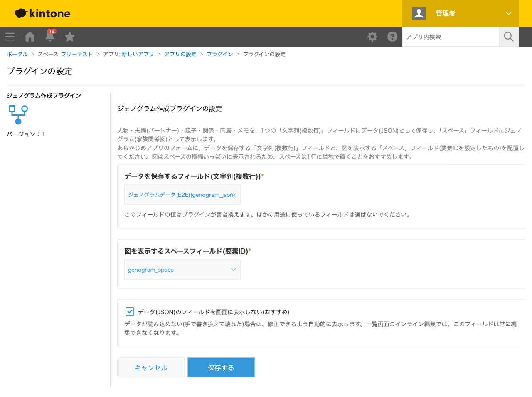Click the 保存する button
This screenshot has height=397, width=532.
tap(221, 367)
